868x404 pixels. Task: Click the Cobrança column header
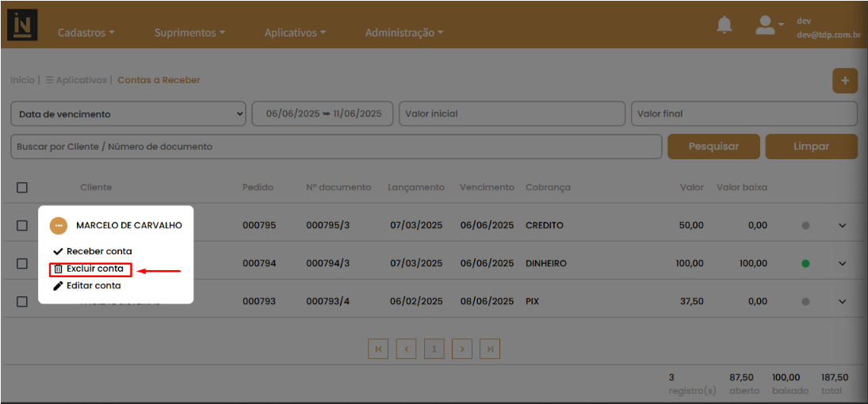(x=548, y=188)
